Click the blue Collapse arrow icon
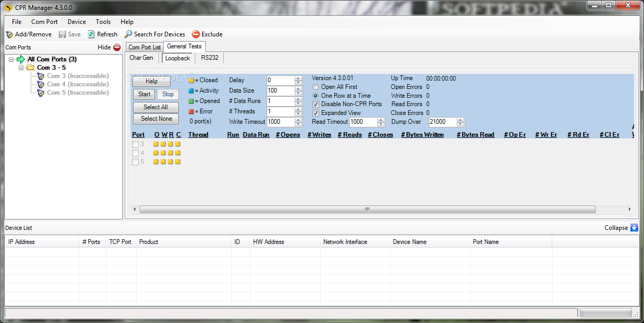Image resolution: width=644 pixels, height=323 pixels. click(634, 228)
